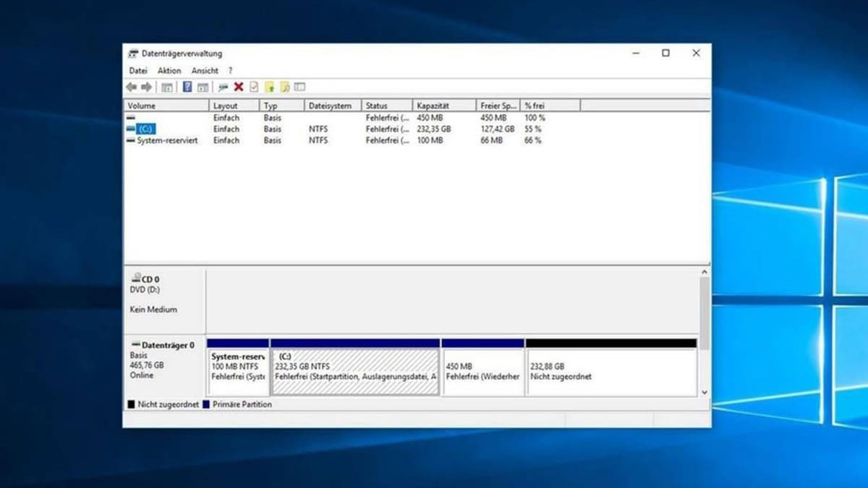
Task: Click the lower pane scrollbar down arrow
Action: pyautogui.click(x=705, y=391)
